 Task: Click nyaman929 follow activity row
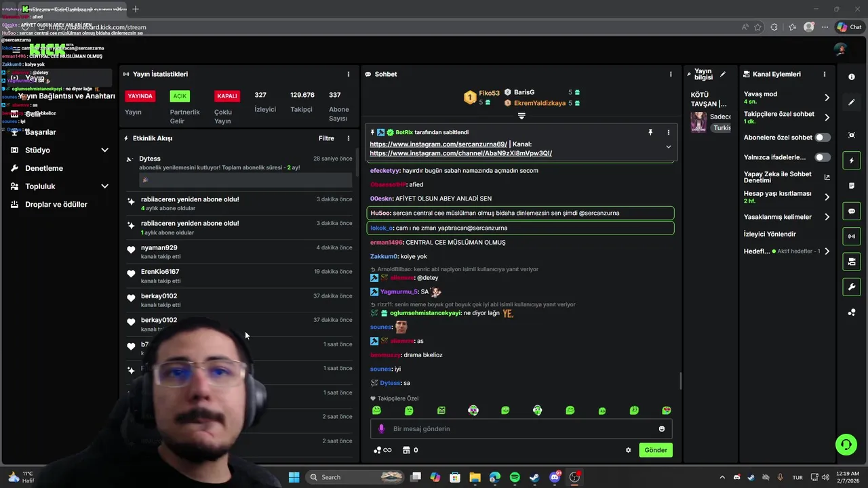(x=239, y=251)
